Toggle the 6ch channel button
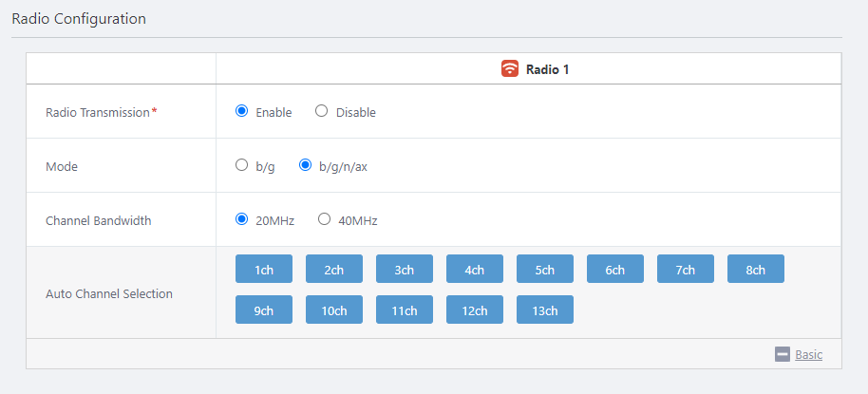This screenshot has width=868, height=394. [615, 270]
